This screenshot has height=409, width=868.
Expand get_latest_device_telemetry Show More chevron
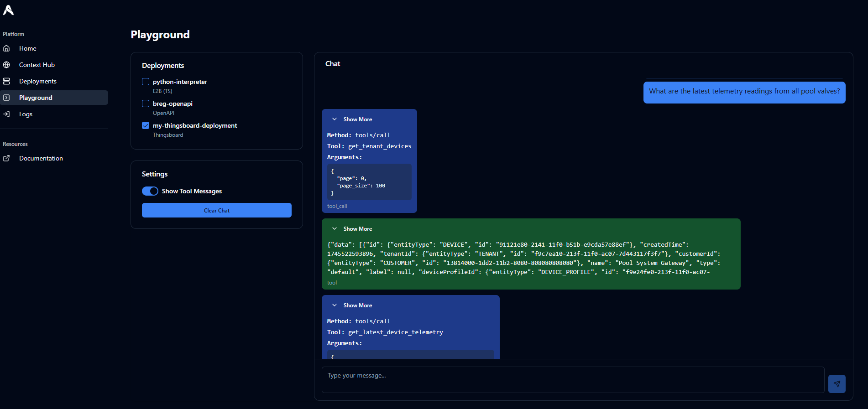(335, 305)
